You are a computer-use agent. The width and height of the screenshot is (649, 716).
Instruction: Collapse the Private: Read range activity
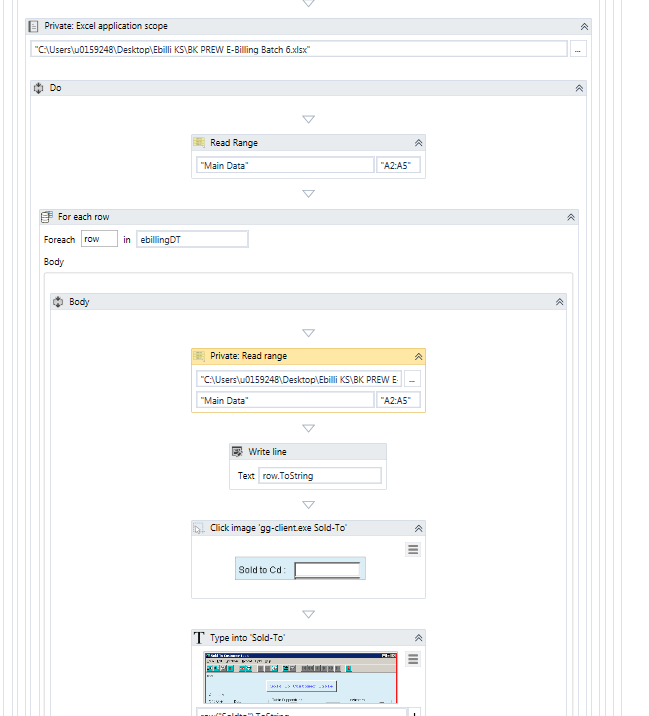point(418,357)
